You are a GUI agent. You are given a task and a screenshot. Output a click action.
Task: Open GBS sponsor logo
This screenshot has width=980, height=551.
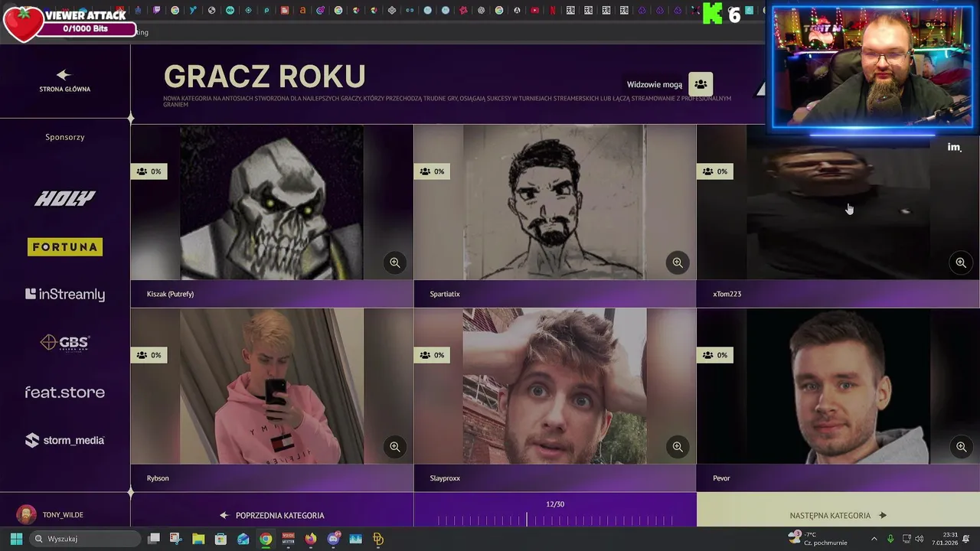pyautogui.click(x=64, y=343)
